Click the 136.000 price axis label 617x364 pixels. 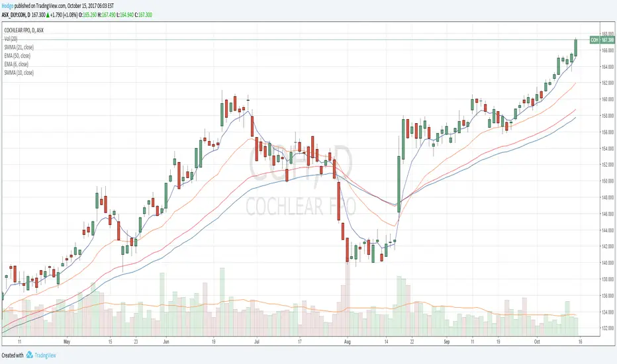point(607,296)
